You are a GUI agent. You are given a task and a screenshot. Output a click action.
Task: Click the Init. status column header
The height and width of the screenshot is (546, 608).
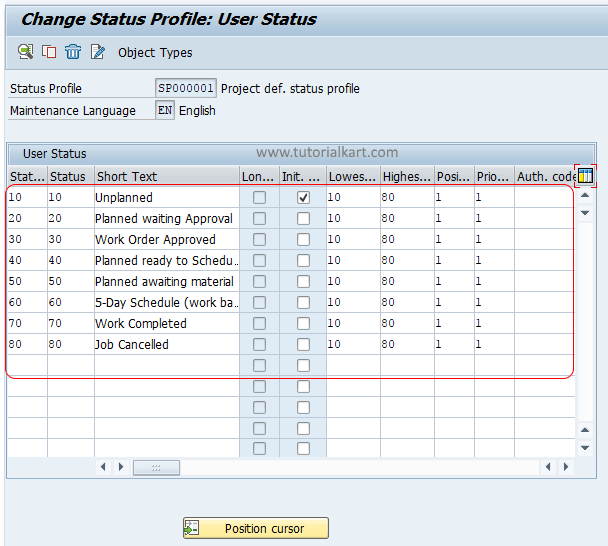tap(302, 176)
